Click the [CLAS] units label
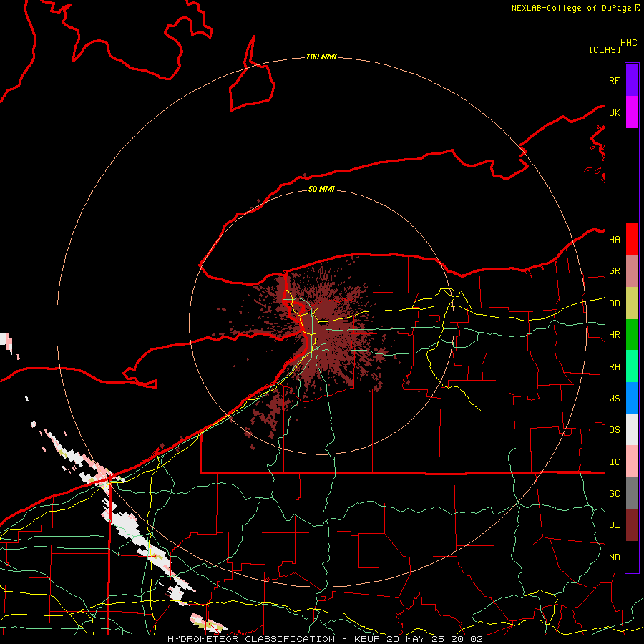Image resolution: width=644 pixels, height=644 pixels. [605, 49]
